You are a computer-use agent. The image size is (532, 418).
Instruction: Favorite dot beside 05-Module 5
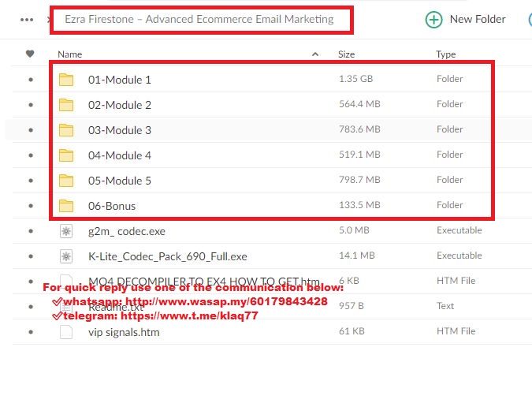coord(31,181)
